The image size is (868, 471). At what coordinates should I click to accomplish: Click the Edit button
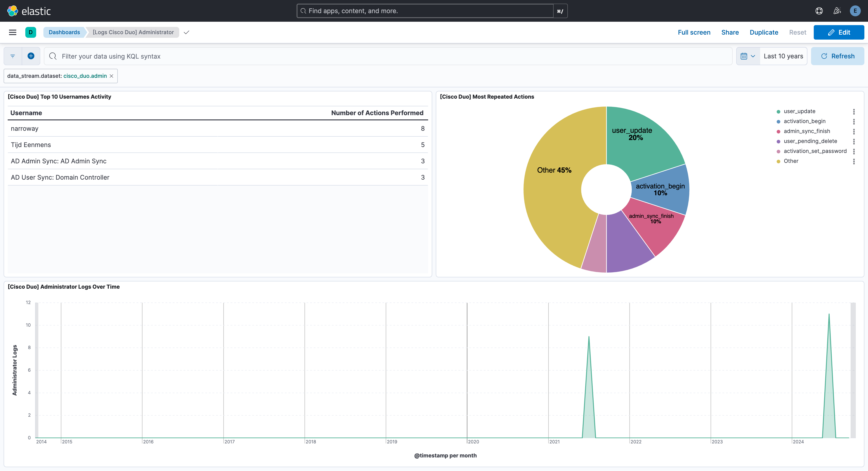coord(839,32)
